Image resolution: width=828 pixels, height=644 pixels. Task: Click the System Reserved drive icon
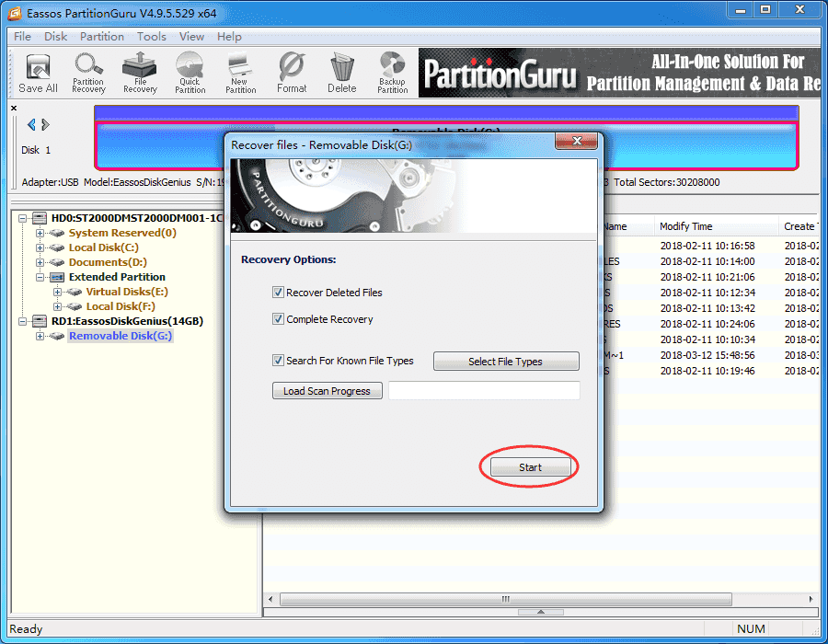coord(57,233)
